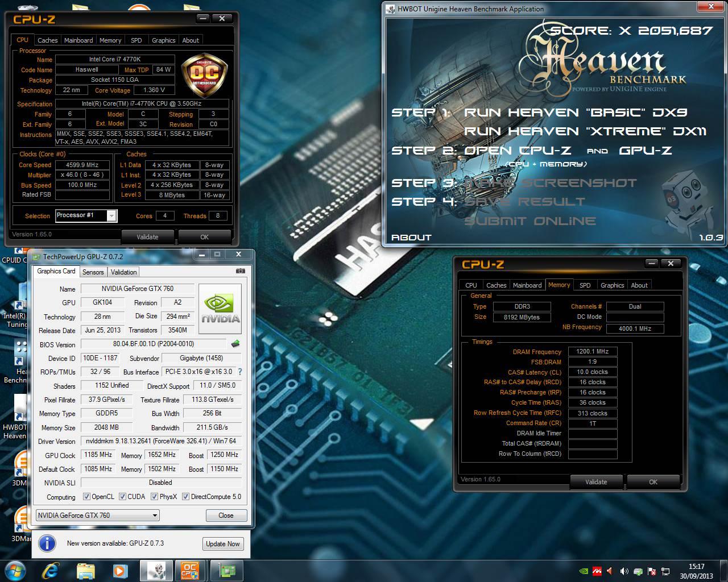The width and height of the screenshot is (728, 582).
Task: Click OK in the Memory CPU-Z window
Action: pos(653,482)
